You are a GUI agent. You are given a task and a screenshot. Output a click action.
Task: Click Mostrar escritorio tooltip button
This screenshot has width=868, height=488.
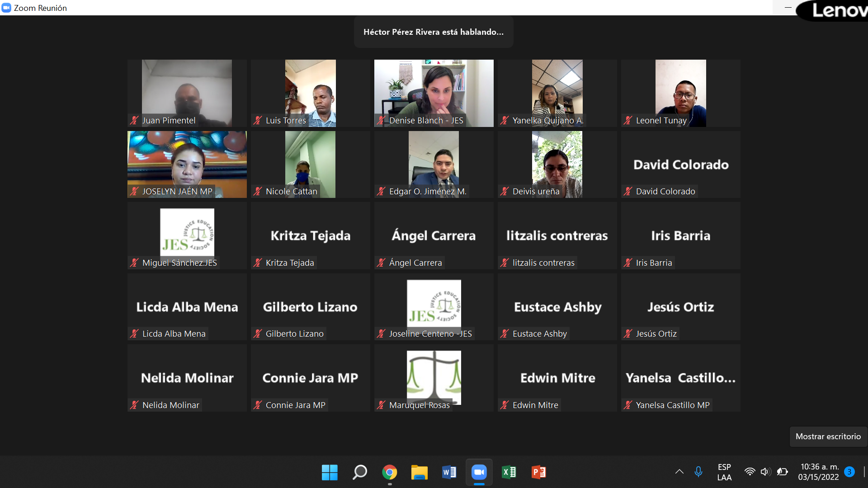point(828,436)
